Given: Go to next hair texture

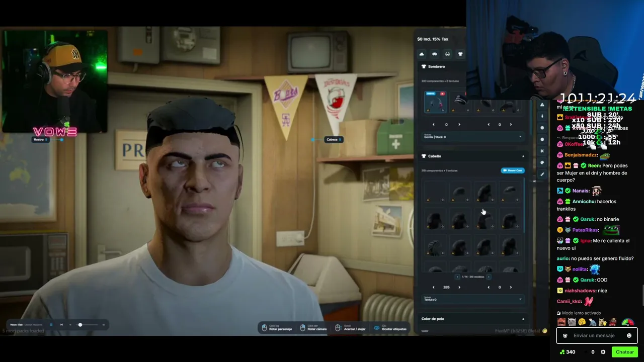Looking at the screenshot, I should (x=511, y=288).
